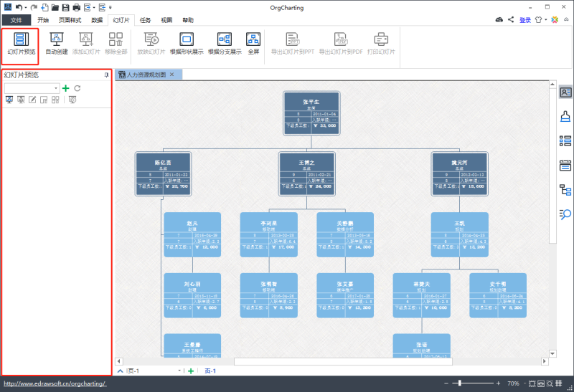Select the 王博之 org chart card
The image size is (574, 392).
pyautogui.click(x=307, y=174)
